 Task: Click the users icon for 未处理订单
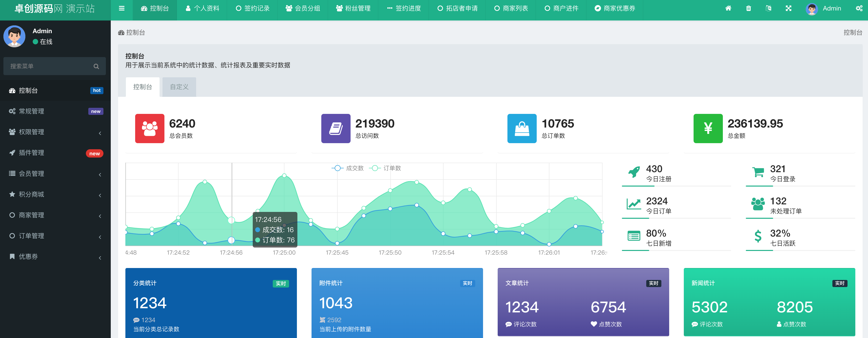758,204
